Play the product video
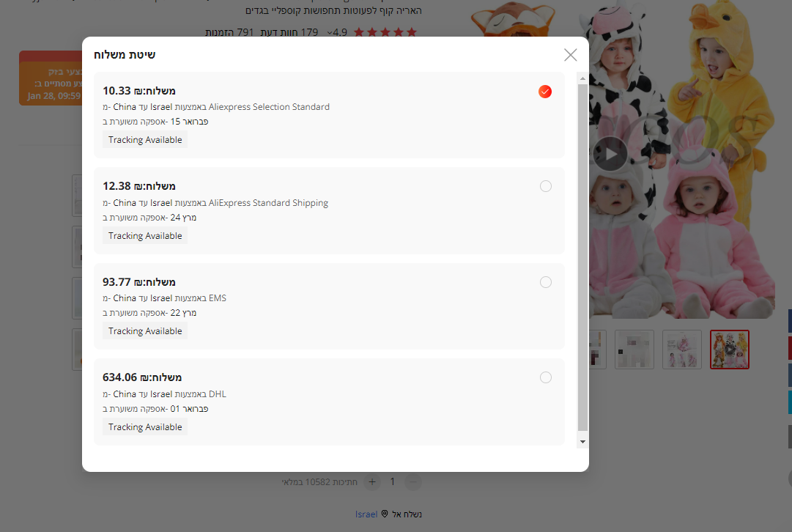The image size is (792, 532). [x=610, y=154]
